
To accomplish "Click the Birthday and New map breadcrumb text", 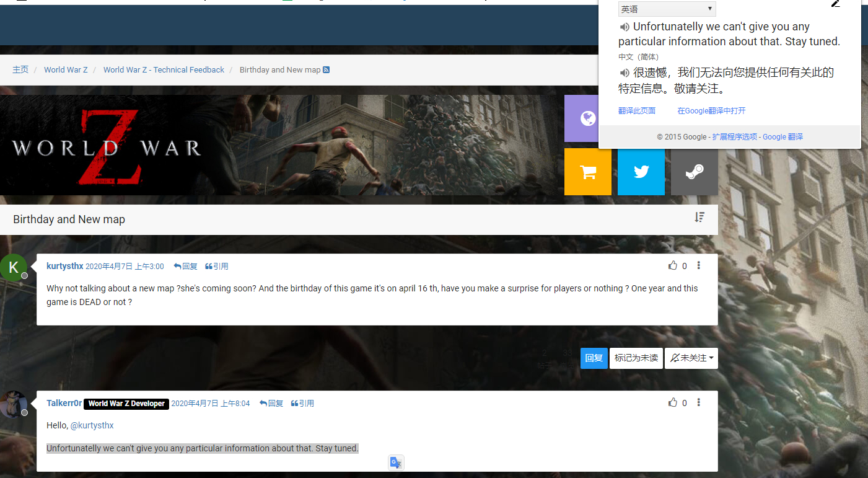I will [x=280, y=69].
